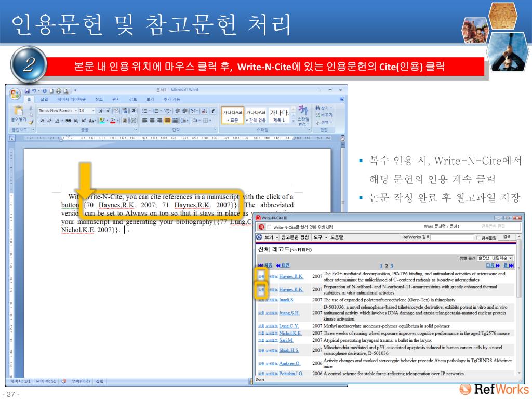
Task: Click the 검색 search button
Action: click(507, 237)
